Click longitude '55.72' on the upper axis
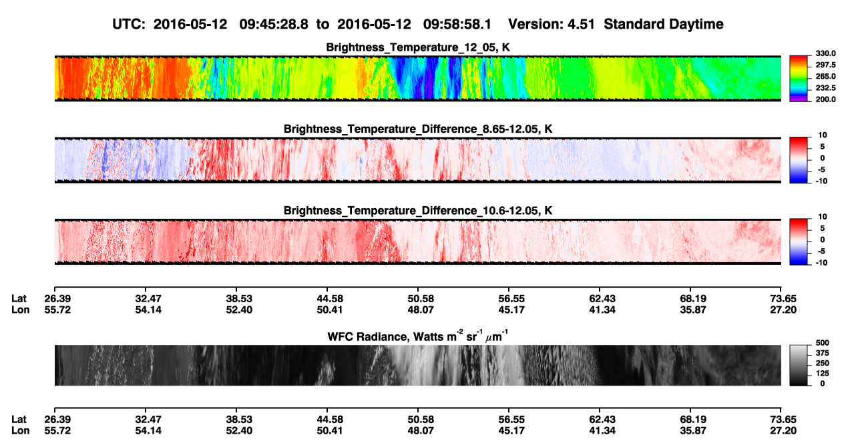This screenshot has height=445, width=868. click(x=59, y=310)
